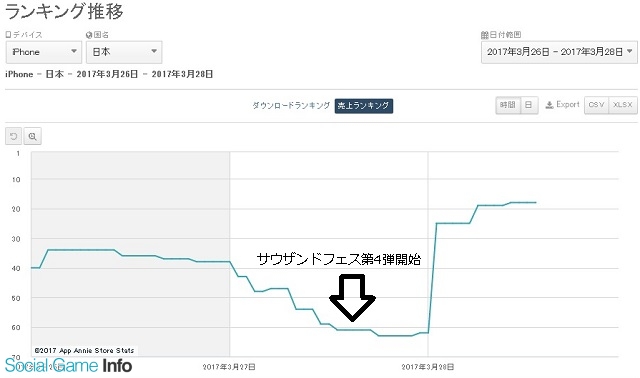Click the globe icon beside 国名 label
Screen dimensions: 640x378
tap(89, 35)
